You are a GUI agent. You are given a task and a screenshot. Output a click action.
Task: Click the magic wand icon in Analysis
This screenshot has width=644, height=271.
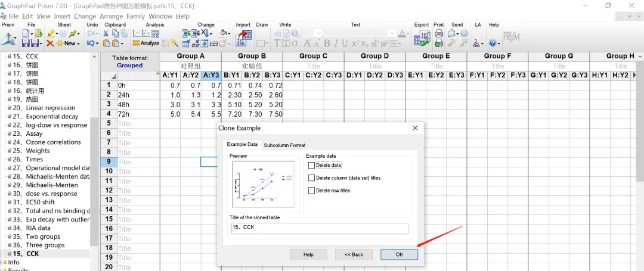coord(175,43)
